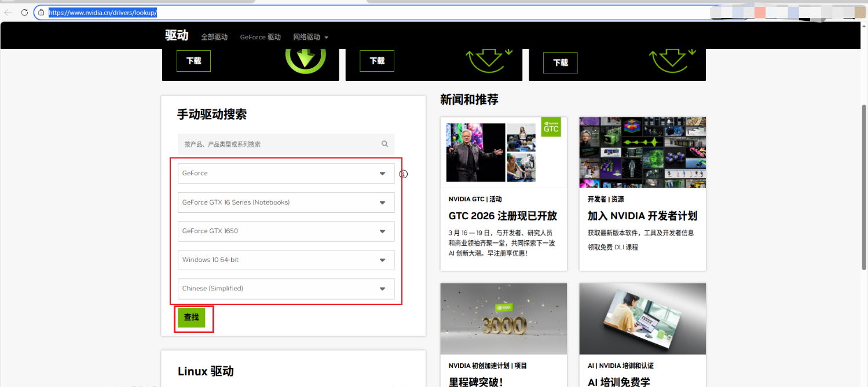Click the NVIDIA GTC | 活动 label
868x387 pixels.
coord(475,199)
